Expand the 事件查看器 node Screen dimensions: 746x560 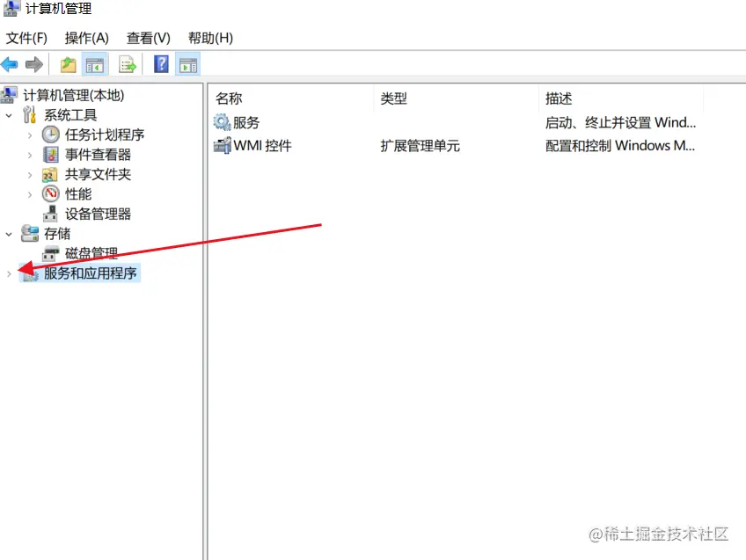[x=30, y=155]
